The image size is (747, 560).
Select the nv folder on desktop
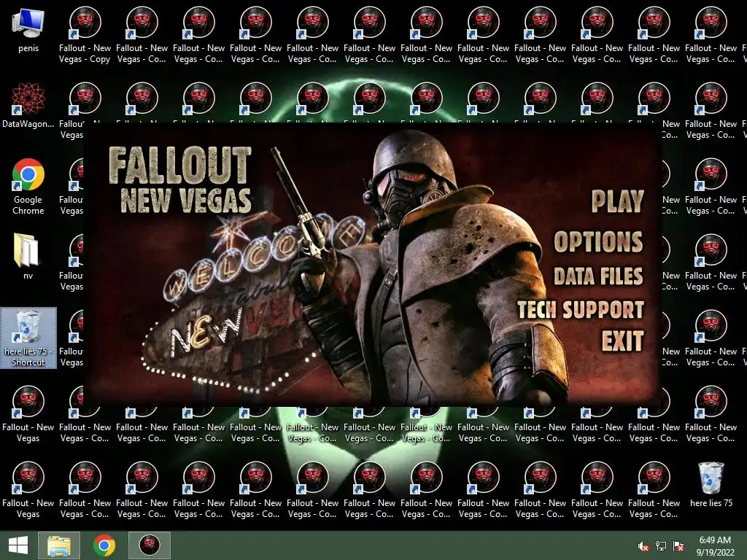pos(28,256)
